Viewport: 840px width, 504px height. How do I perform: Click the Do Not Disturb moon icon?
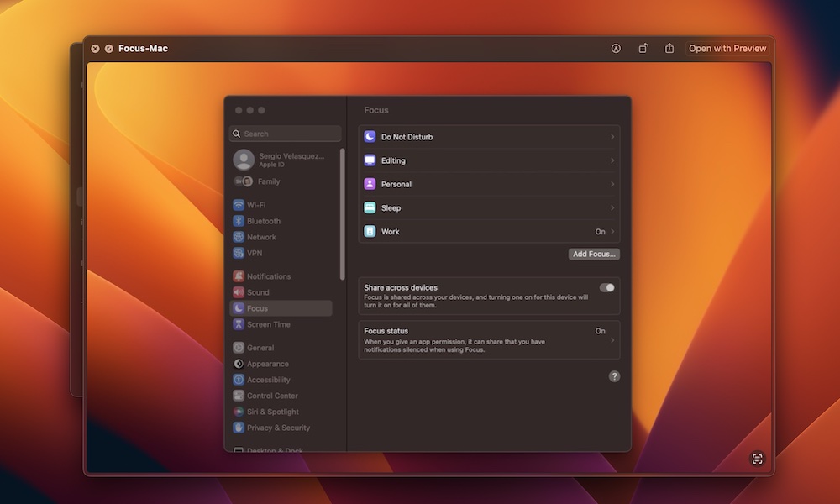coord(370,137)
